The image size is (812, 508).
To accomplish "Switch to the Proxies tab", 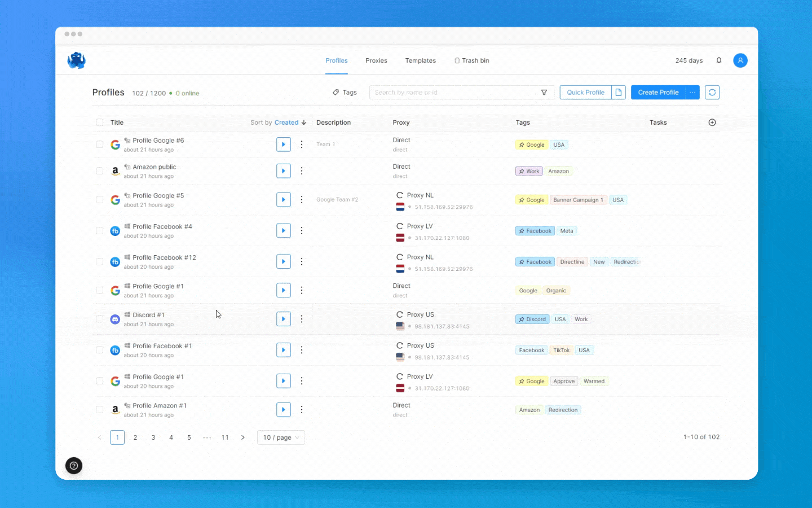I will [x=376, y=60].
